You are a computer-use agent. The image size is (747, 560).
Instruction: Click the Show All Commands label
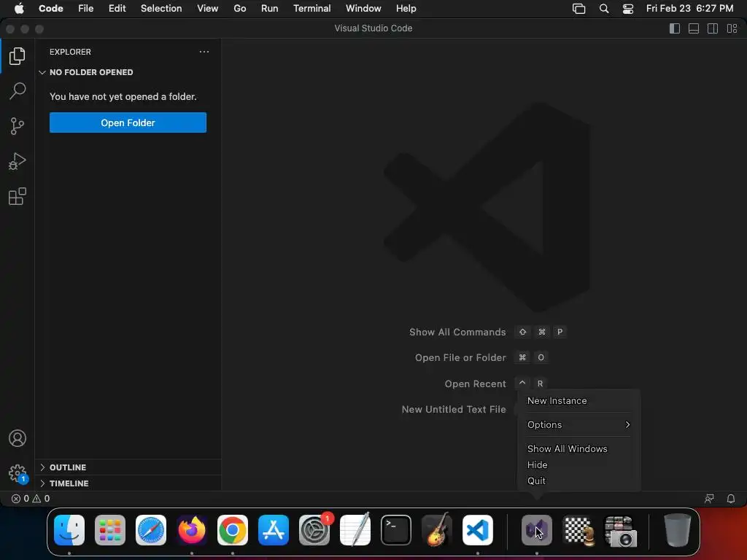[457, 332]
